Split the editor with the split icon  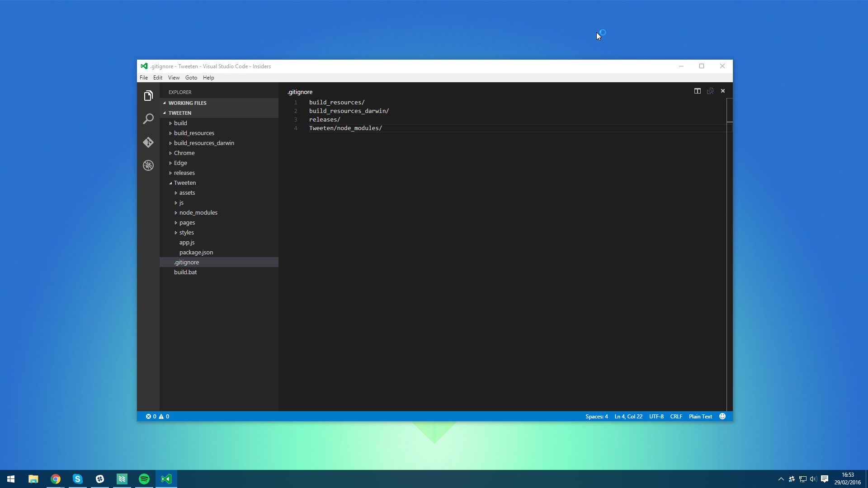[x=698, y=91]
